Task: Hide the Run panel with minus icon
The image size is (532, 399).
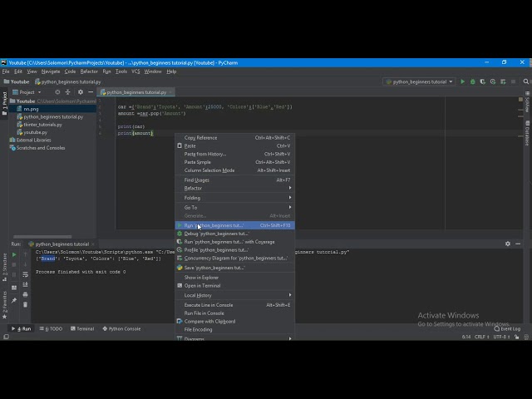Action: (x=518, y=244)
